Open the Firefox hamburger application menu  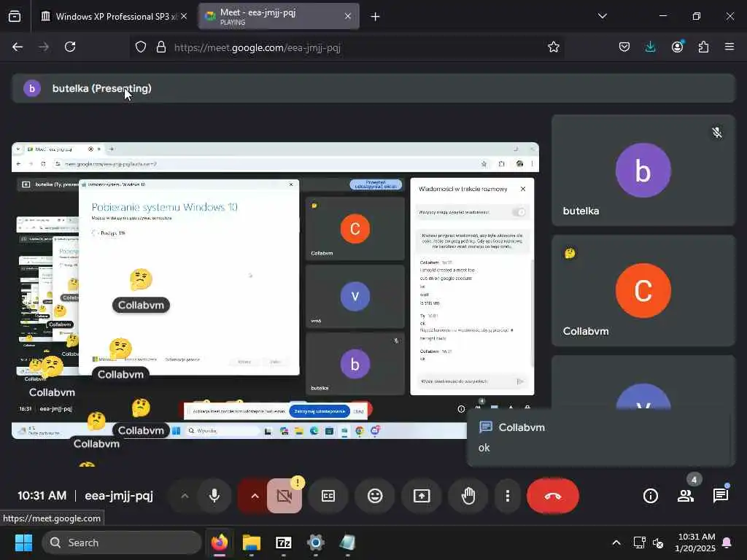coord(729,47)
